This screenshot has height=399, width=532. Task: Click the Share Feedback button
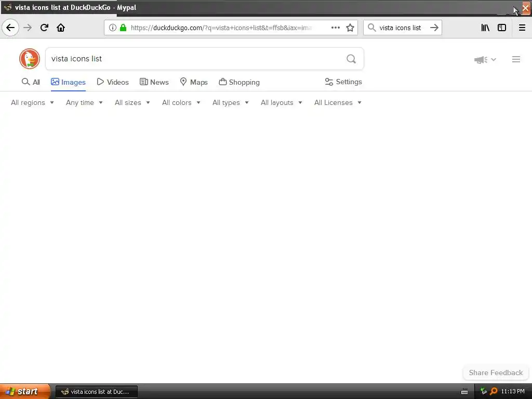[496, 373]
